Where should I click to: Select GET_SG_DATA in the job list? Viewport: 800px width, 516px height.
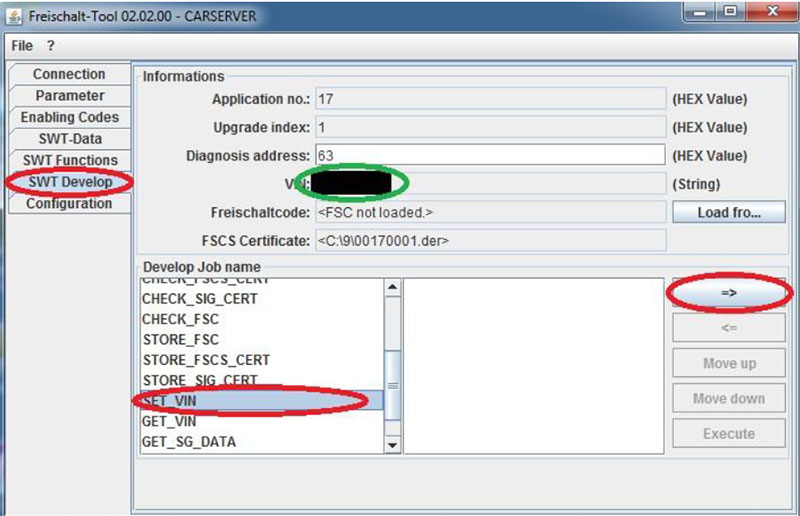262,442
